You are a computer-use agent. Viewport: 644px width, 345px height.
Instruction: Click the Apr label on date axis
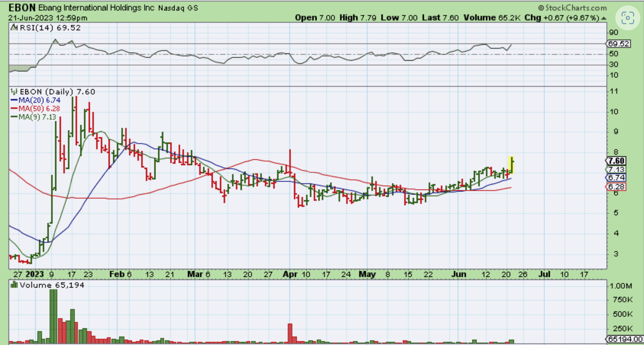point(290,274)
